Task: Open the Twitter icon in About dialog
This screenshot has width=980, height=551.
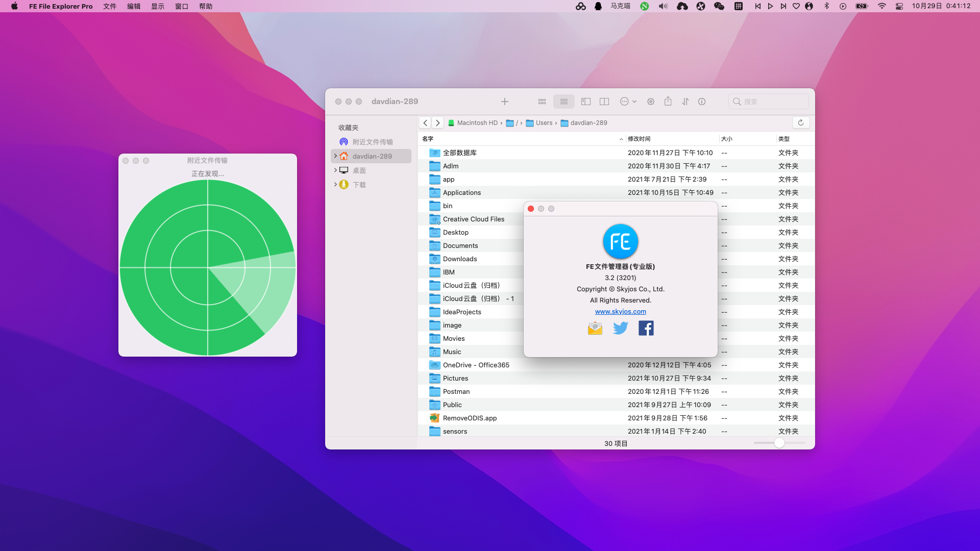Action: (620, 328)
